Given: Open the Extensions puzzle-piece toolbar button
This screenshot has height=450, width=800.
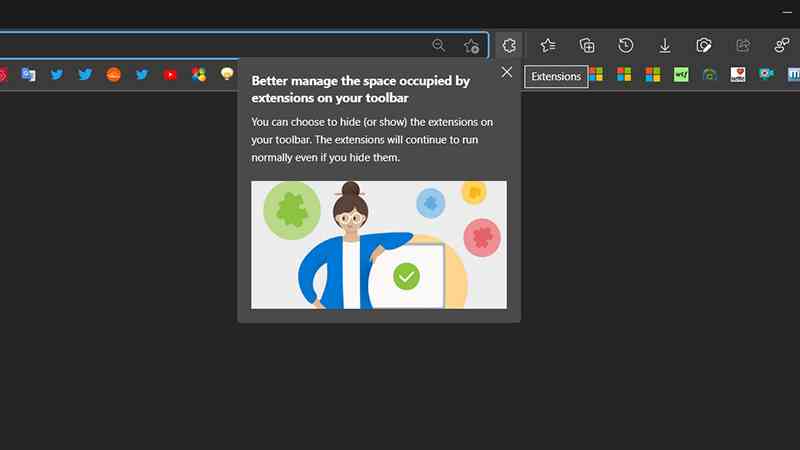Looking at the screenshot, I should click(509, 45).
